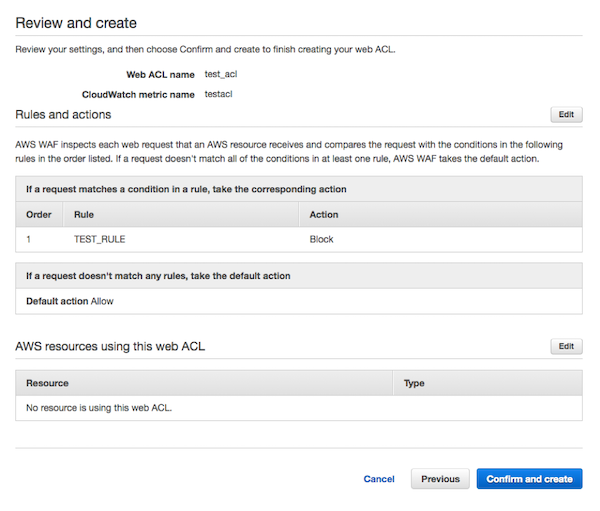Image resolution: width=600 pixels, height=511 pixels.
Task: Click the Rule column header
Action: pos(84,214)
